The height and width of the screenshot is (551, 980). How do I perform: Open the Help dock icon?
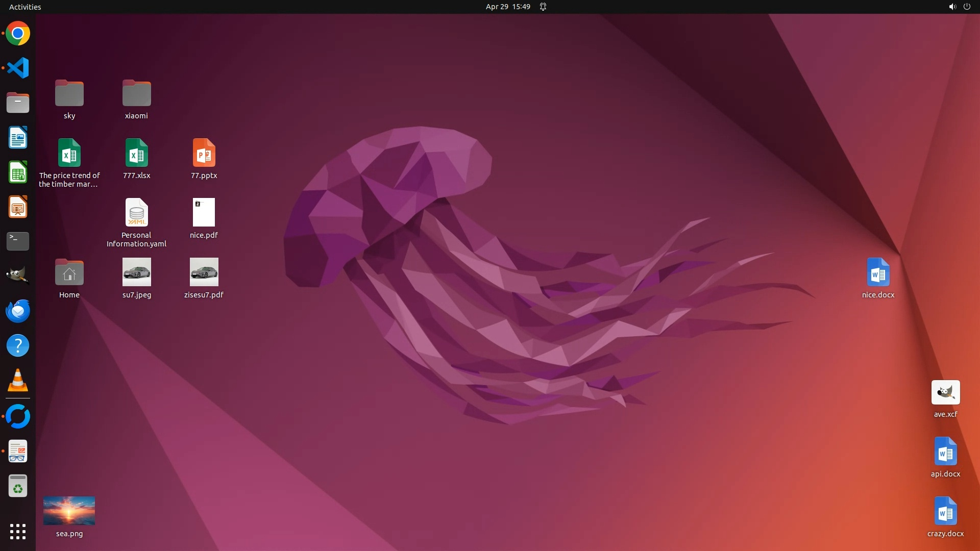(18, 346)
